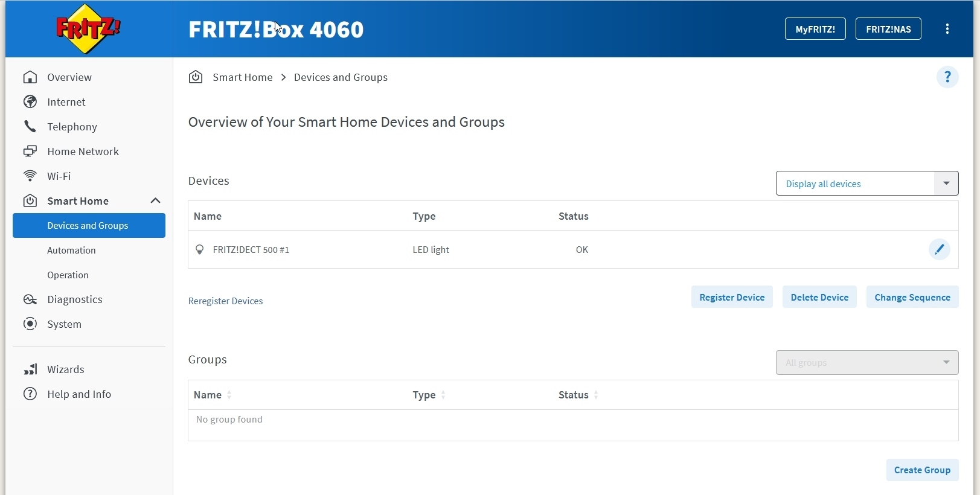Sort groups by Status column arrows
Viewport: 980px width, 495px height.
[x=596, y=395]
